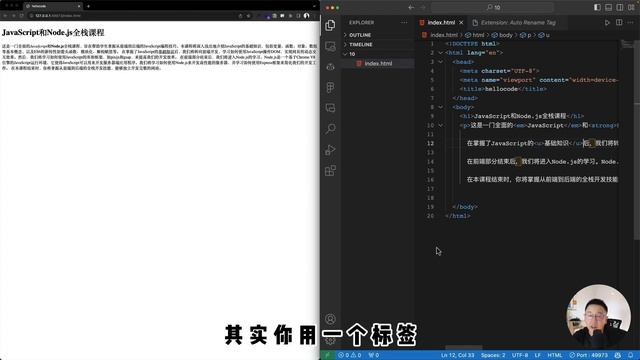Click UTF-8 encoding in status bar

pos(520,355)
